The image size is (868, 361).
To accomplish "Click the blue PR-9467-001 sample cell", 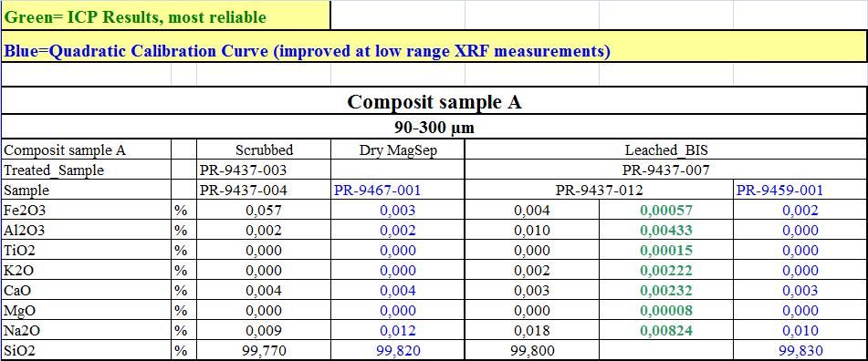I will click(x=397, y=191).
